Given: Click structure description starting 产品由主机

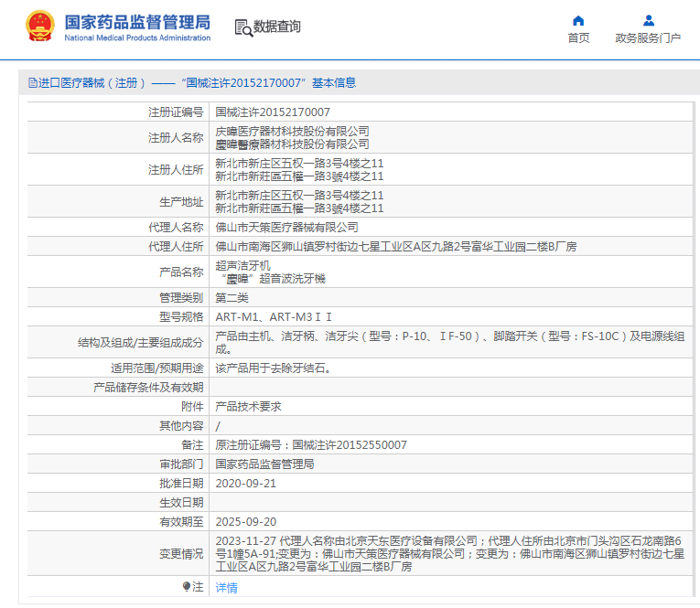Looking at the screenshot, I should (x=450, y=343).
